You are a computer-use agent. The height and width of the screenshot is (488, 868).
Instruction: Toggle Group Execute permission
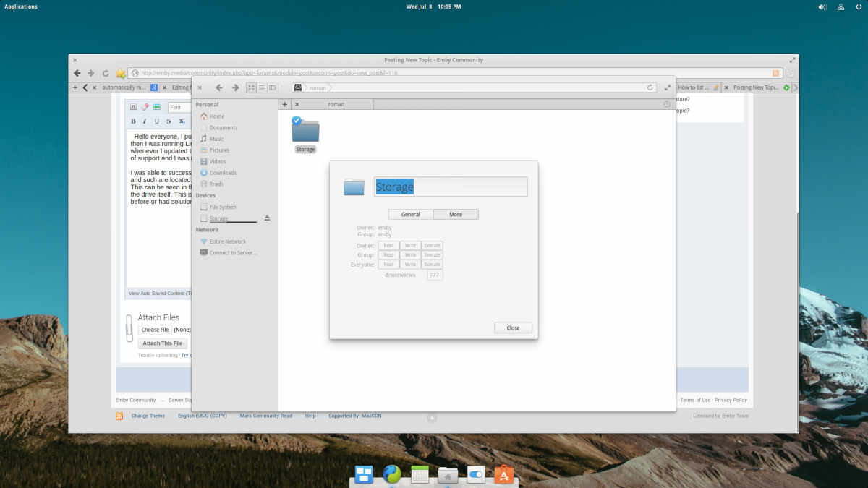432,255
